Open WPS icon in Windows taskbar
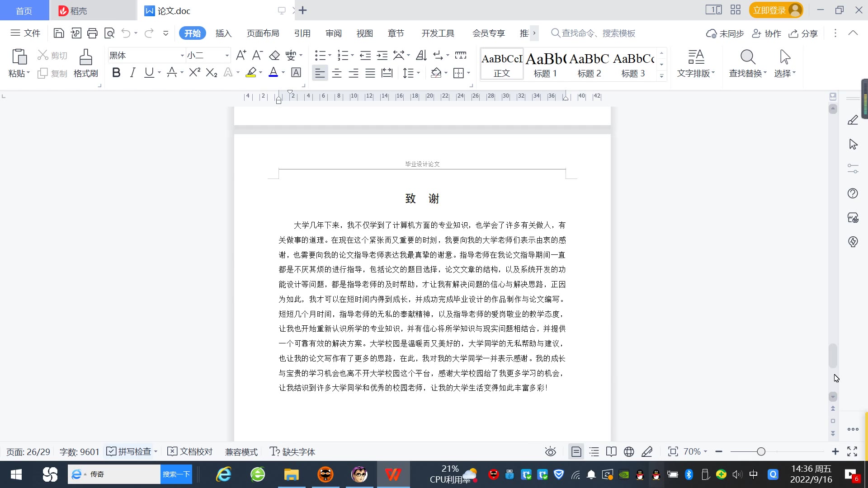The width and height of the screenshot is (868, 488). (x=393, y=474)
